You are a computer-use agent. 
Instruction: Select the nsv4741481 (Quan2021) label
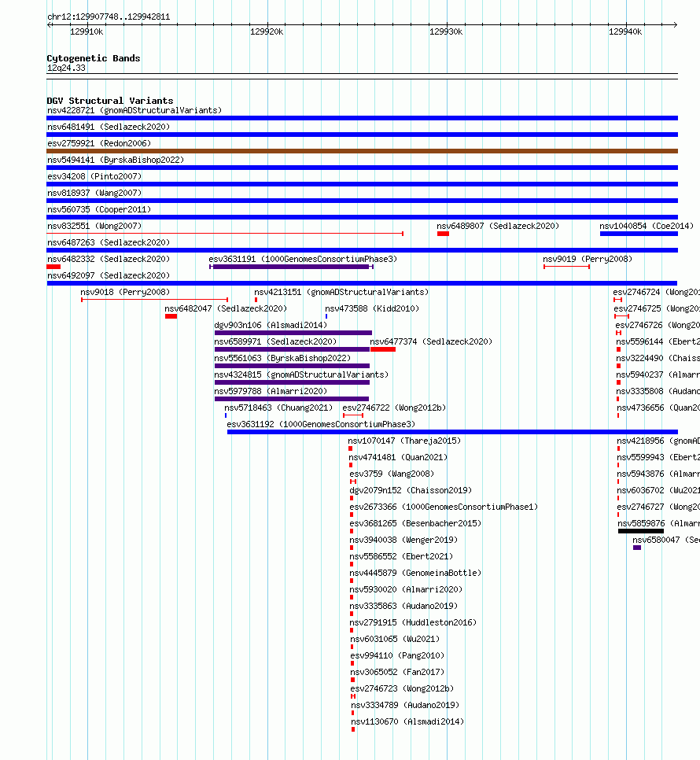pyautogui.click(x=398, y=457)
